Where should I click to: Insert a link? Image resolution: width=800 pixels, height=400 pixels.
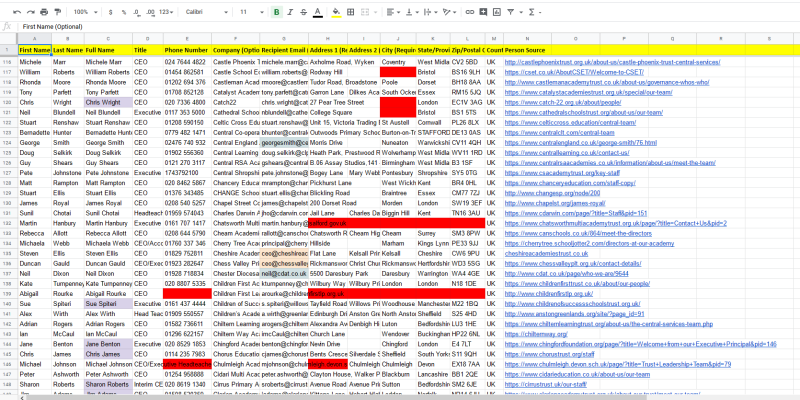(470, 12)
